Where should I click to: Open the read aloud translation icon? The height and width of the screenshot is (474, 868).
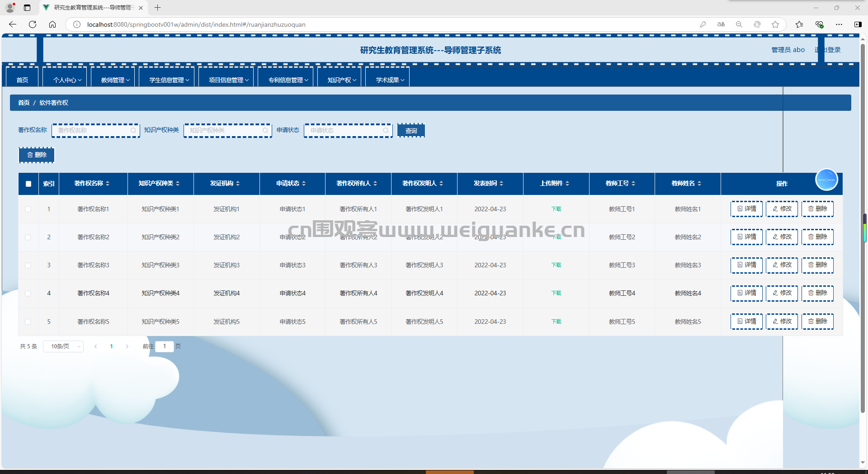[x=721, y=24]
